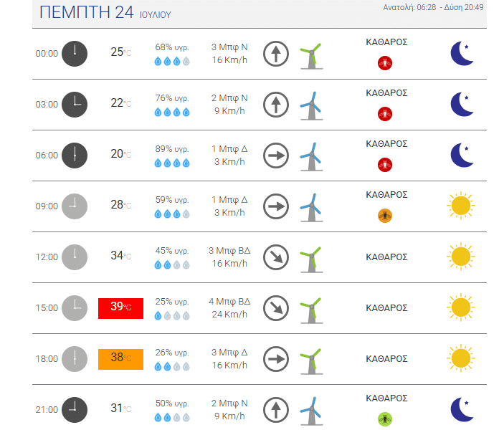Click the red mosquito icon at 00:00

[385, 63]
